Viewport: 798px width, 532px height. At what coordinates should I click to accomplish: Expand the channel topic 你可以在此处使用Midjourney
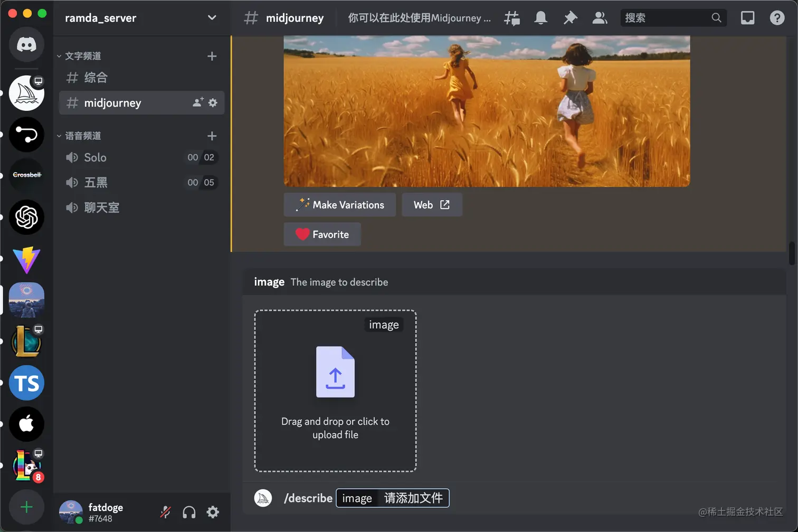tap(420, 18)
